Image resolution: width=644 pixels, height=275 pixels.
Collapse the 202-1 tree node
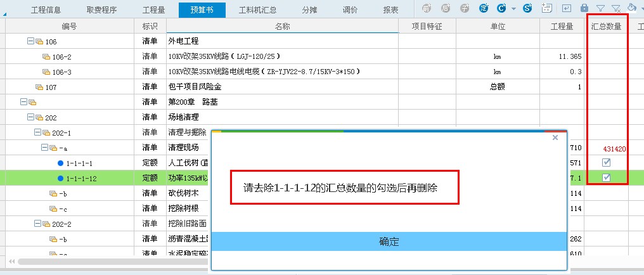37,132
